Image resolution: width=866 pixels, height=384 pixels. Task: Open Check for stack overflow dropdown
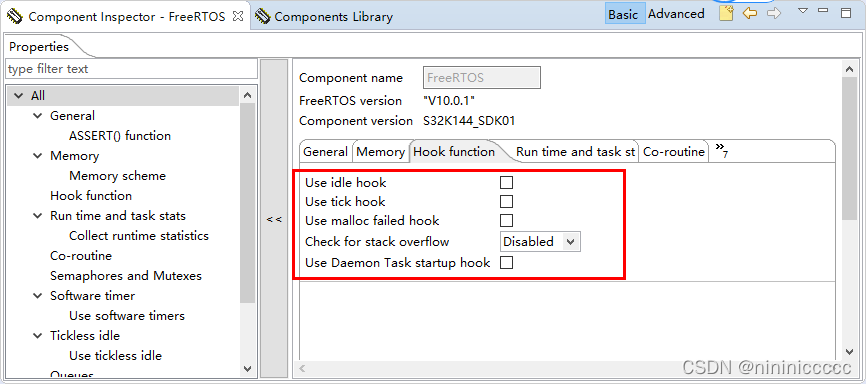540,241
